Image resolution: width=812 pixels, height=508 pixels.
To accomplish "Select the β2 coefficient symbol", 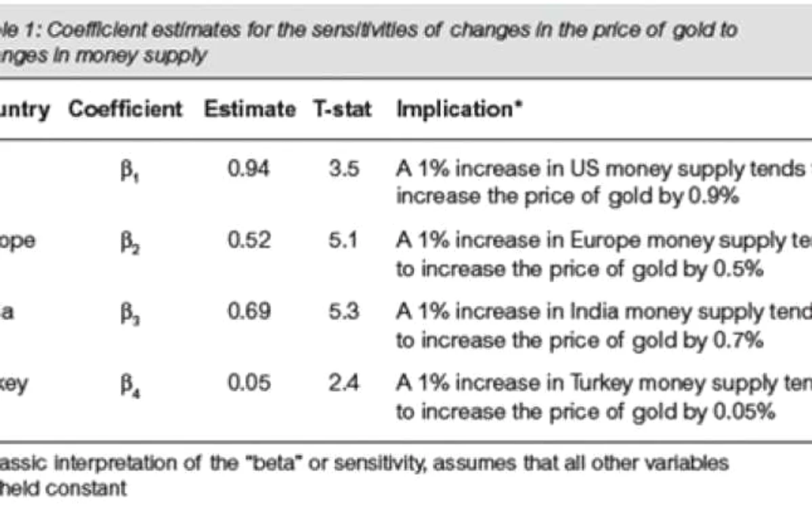I will 129,242.
